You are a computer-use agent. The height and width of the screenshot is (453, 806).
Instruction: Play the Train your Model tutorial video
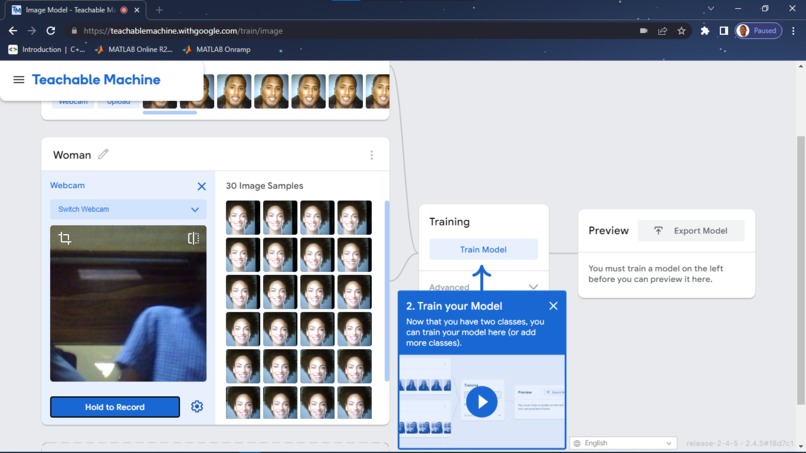click(x=482, y=402)
